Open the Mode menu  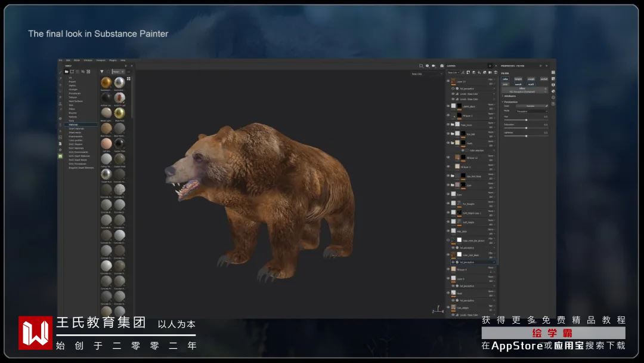[77, 60]
